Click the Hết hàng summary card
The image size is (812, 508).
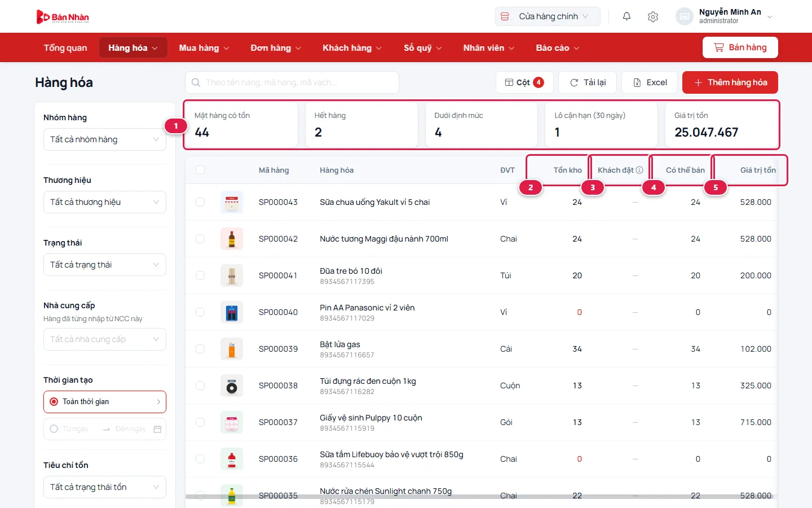pos(361,125)
